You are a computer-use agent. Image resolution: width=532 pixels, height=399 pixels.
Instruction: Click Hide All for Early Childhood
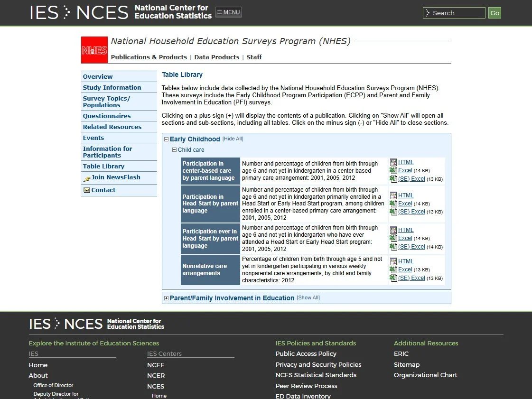pos(233,139)
